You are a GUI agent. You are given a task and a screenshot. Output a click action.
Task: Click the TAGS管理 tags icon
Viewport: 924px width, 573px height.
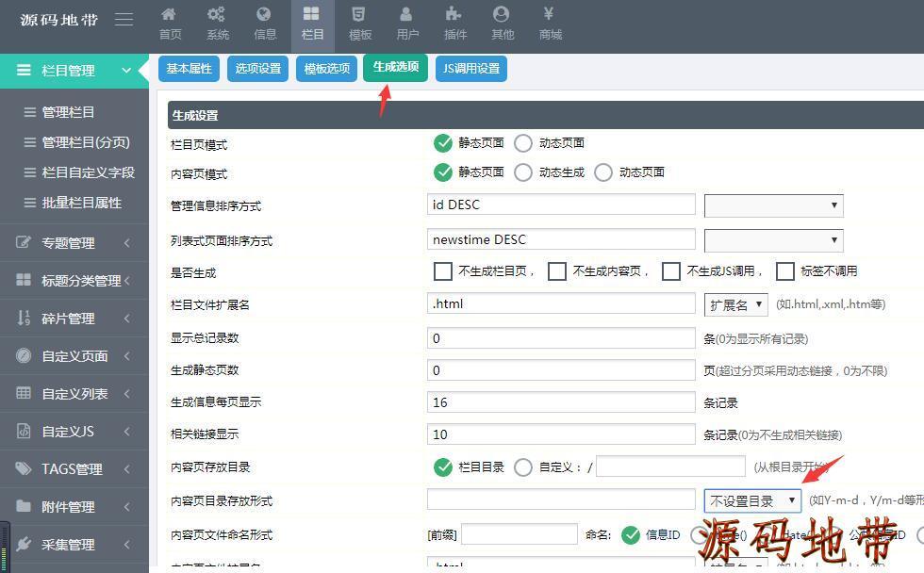pyautogui.click(x=24, y=468)
